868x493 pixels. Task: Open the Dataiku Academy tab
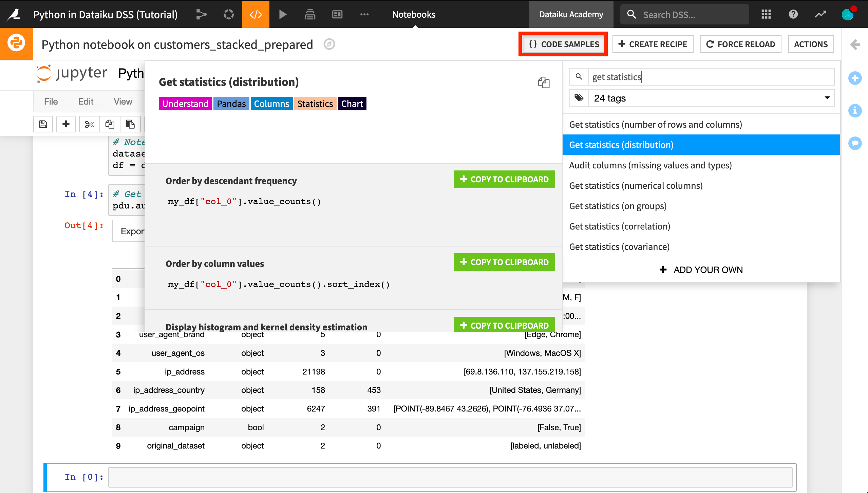pos(571,14)
